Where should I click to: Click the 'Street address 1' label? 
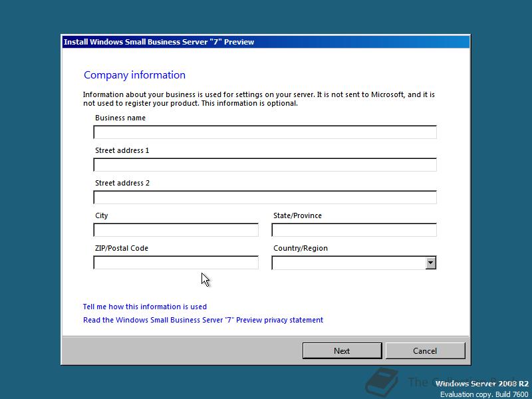pyautogui.click(x=122, y=150)
